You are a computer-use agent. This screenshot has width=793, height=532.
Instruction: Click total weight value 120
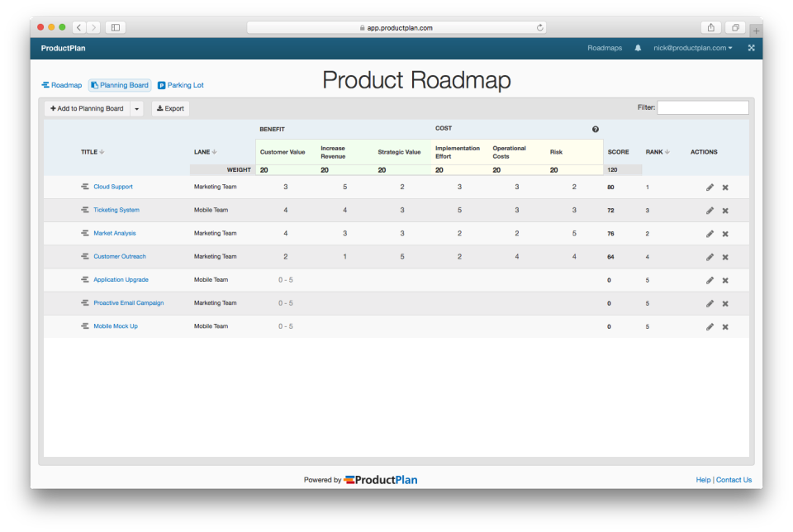click(612, 170)
